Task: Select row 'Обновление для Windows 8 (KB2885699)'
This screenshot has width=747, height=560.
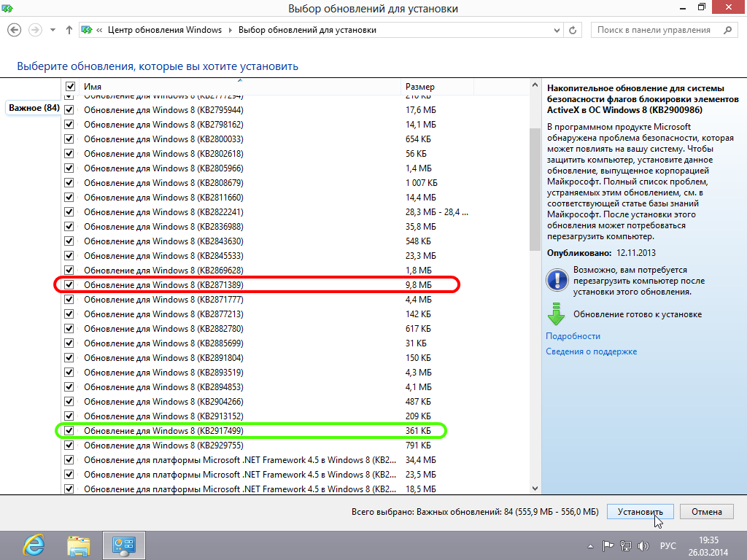Action: pos(295,343)
